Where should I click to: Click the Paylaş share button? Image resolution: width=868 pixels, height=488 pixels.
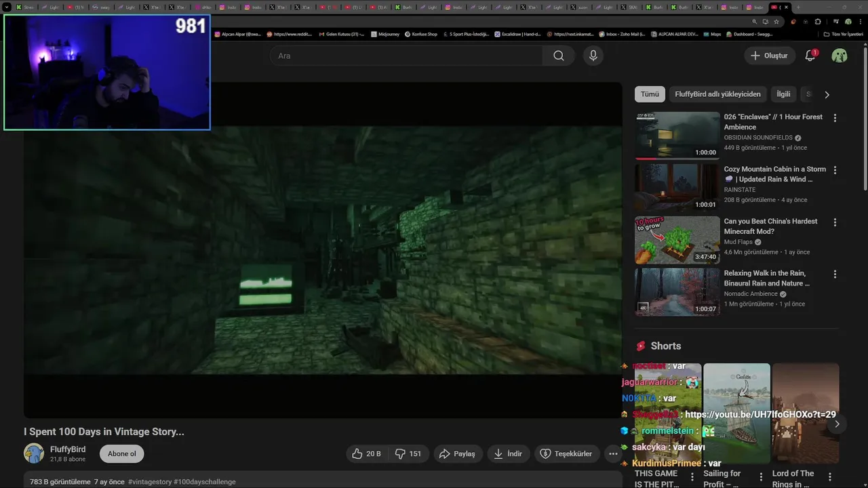(457, 453)
